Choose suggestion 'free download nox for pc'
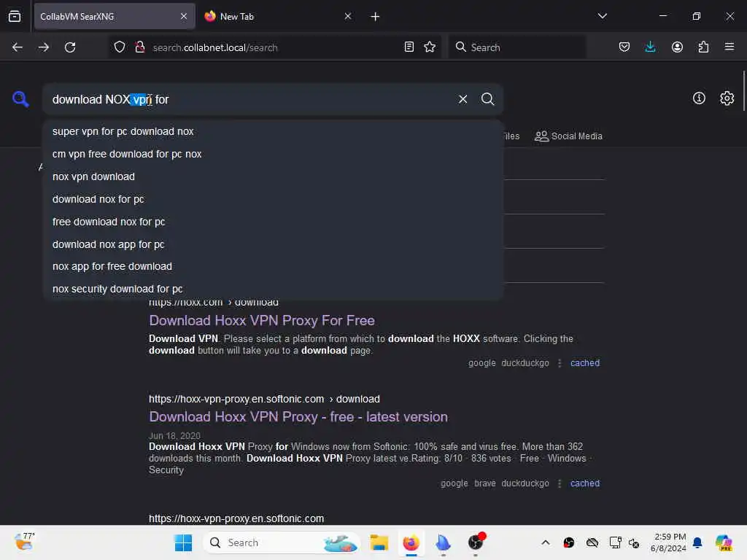This screenshot has height=560, width=747. coord(273,222)
